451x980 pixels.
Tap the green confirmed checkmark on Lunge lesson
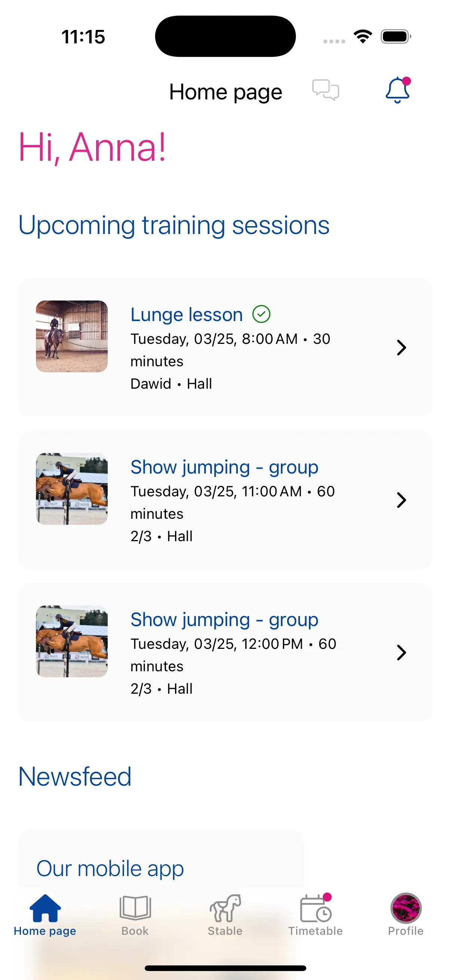(261, 314)
